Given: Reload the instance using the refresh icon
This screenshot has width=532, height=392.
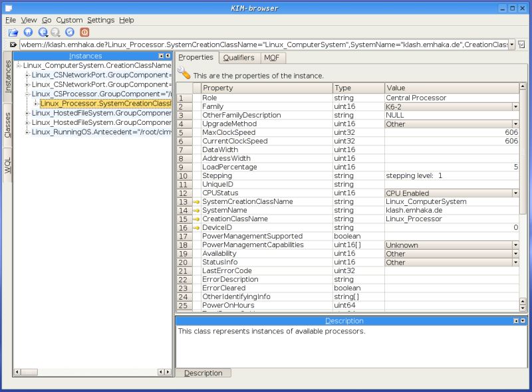Looking at the screenshot, I should click(x=70, y=32).
